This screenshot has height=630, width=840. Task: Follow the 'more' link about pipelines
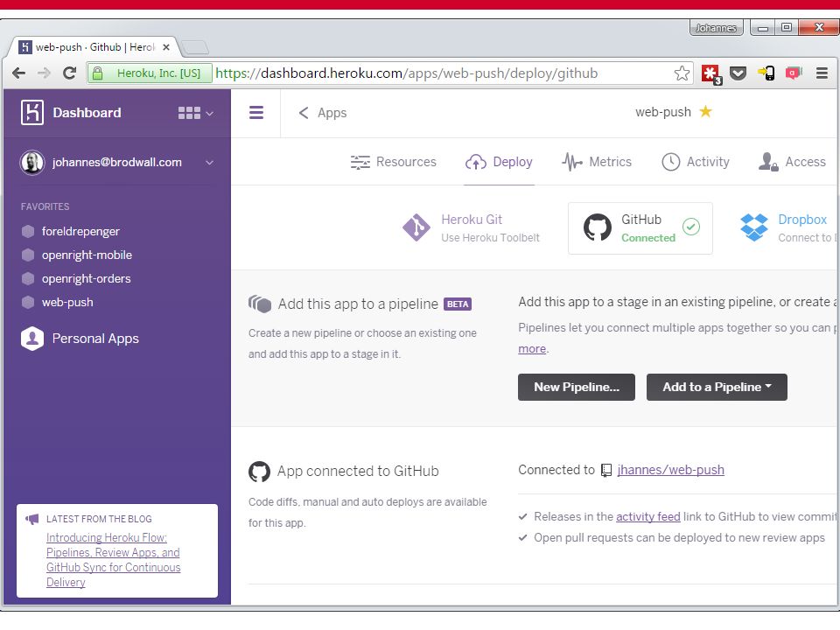pos(532,349)
